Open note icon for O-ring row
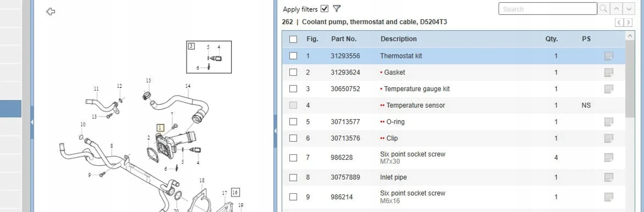The image size is (644, 212). pos(608,122)
